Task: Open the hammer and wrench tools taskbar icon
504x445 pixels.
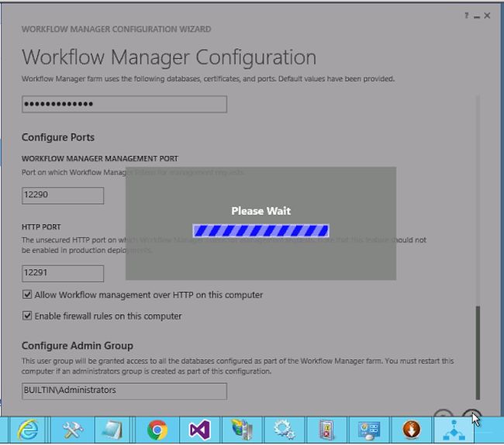Action: 72,429
